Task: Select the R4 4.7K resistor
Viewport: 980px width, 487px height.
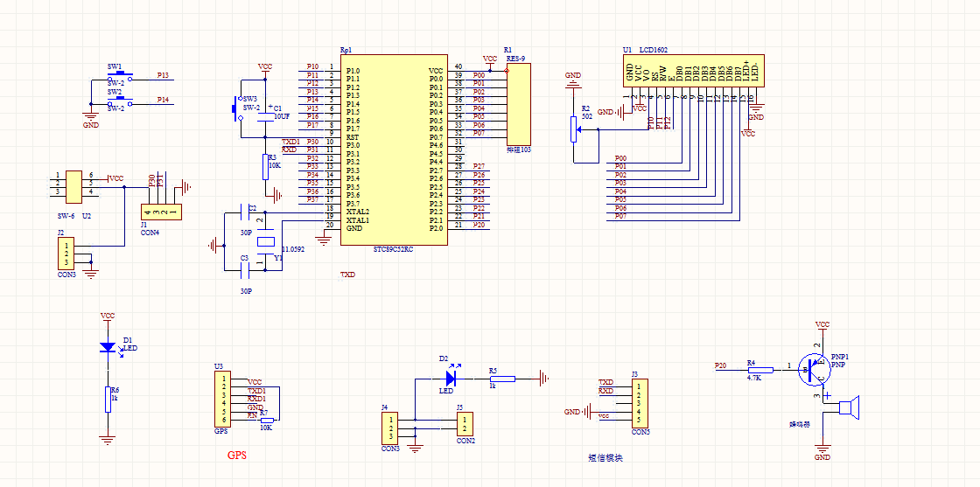Action: tap(759, 370)
